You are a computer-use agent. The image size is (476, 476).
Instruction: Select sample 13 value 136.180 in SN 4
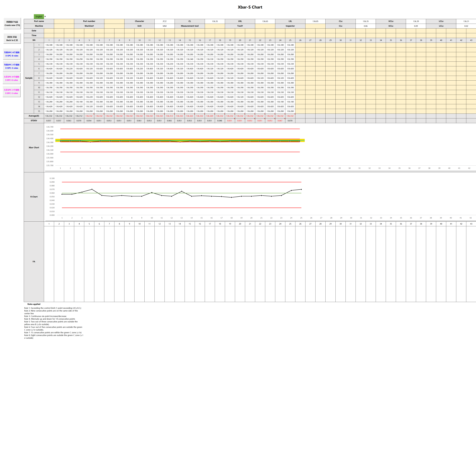pyautogui.click(x=79, y=102)
